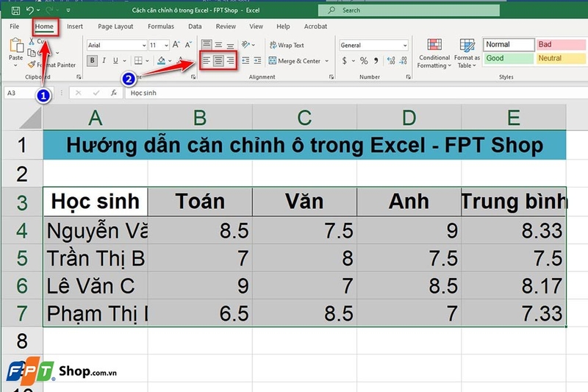
Task: Open the Alignment settings dialog launcher
Action: (x=331, y=77)
